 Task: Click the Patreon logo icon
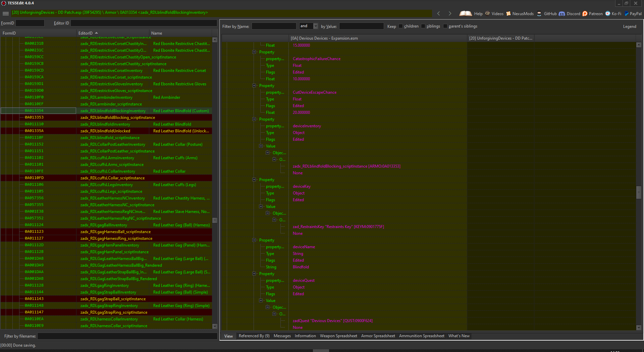(x=585, y=13)
